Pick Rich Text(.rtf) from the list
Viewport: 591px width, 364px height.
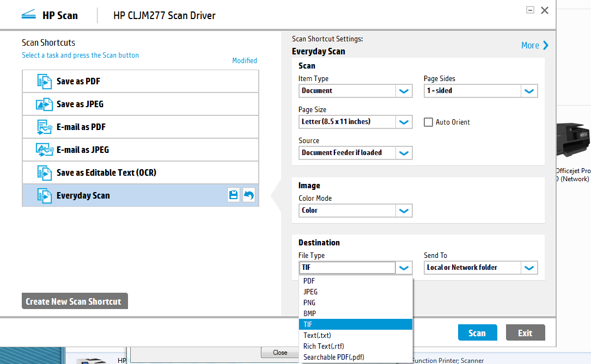click(x=324, y=346)
